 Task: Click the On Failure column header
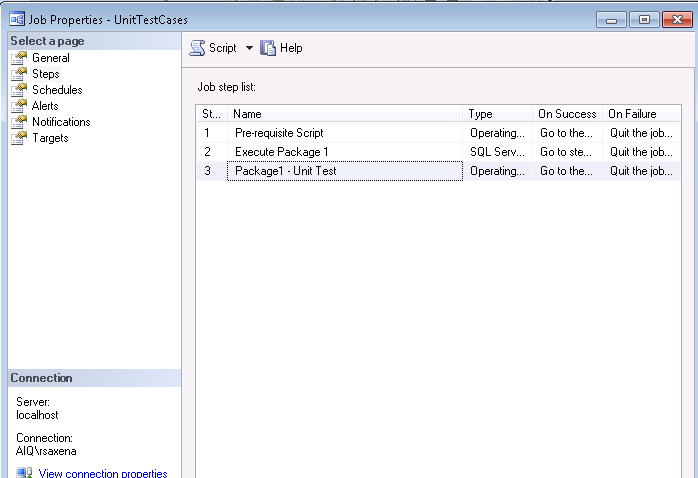641,114
